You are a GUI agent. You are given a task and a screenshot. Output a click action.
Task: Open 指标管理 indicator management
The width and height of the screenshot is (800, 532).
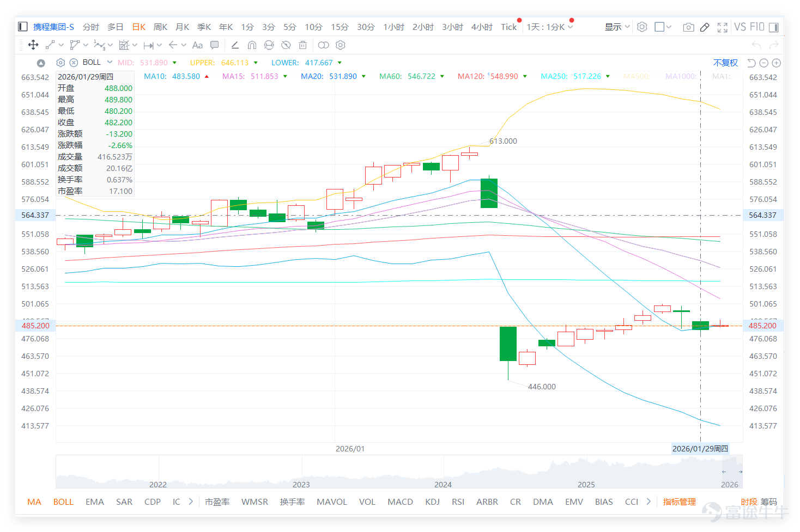(680, 502)
